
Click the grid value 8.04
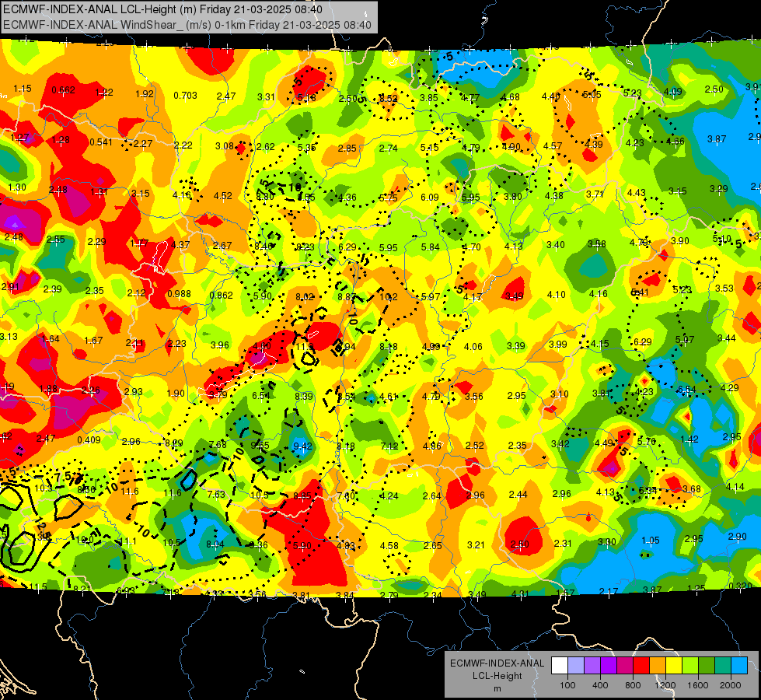click(x=215, y=544)
